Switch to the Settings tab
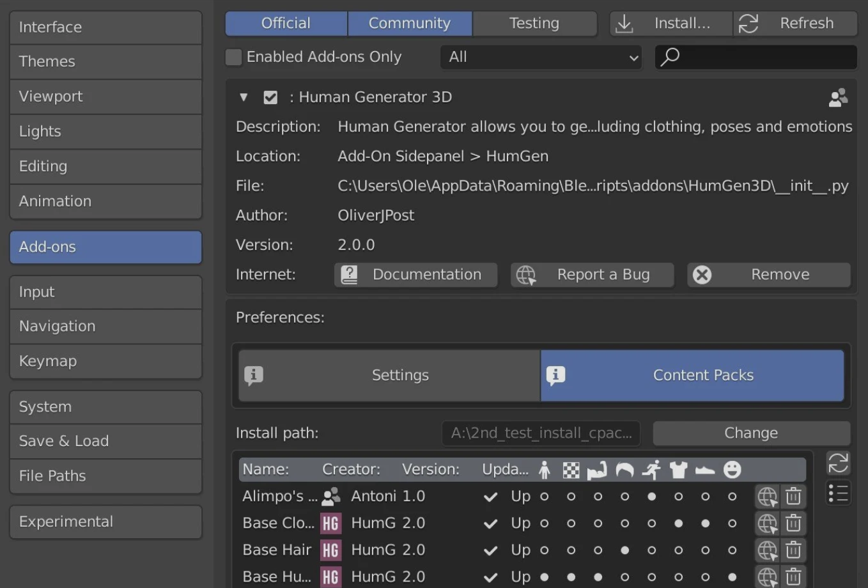Viewport: 868px width, 588px height. [x=389, y=376]
